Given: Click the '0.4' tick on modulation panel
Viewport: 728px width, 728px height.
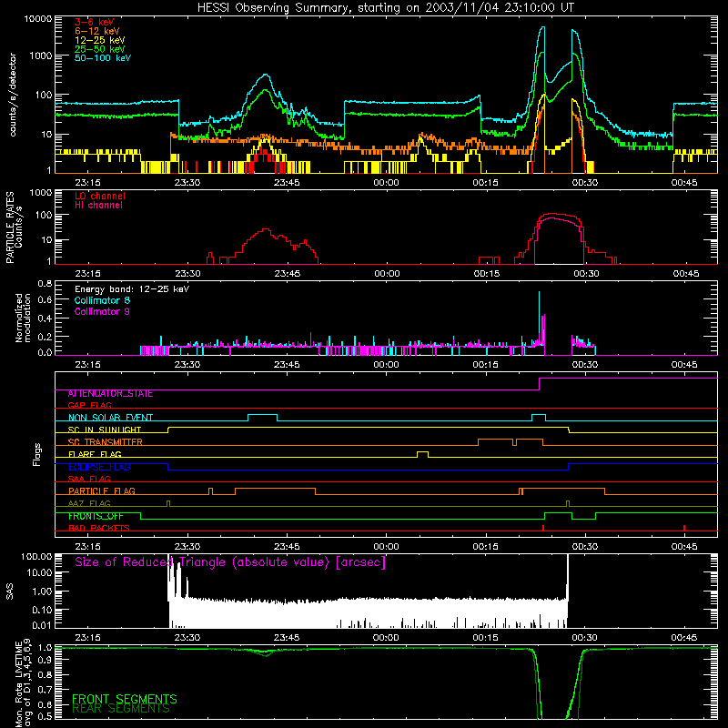Looking at the screenshot, I should click(x=45, y=318).
